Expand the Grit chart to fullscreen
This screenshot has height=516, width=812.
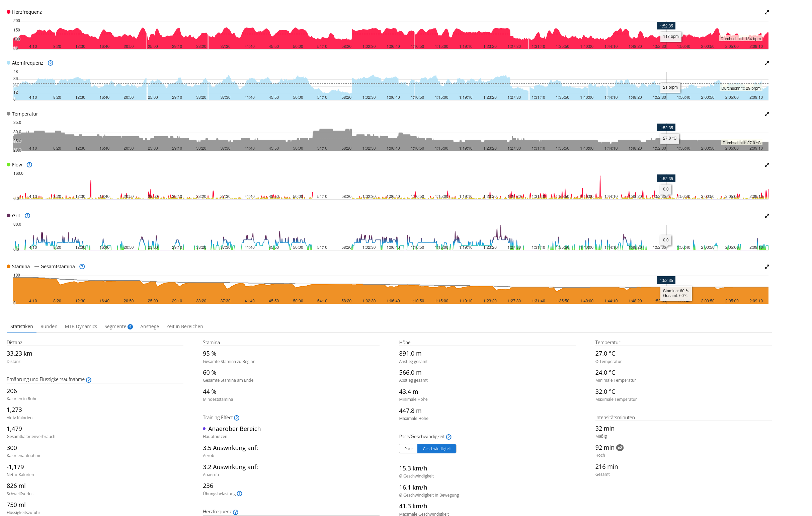pyautogui.click(x=766, y=216)
